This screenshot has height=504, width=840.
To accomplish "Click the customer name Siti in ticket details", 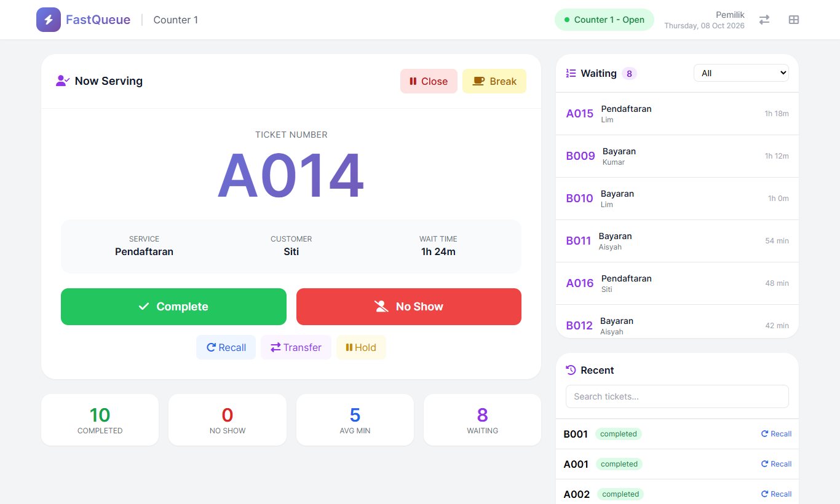I will coord(291,251).
